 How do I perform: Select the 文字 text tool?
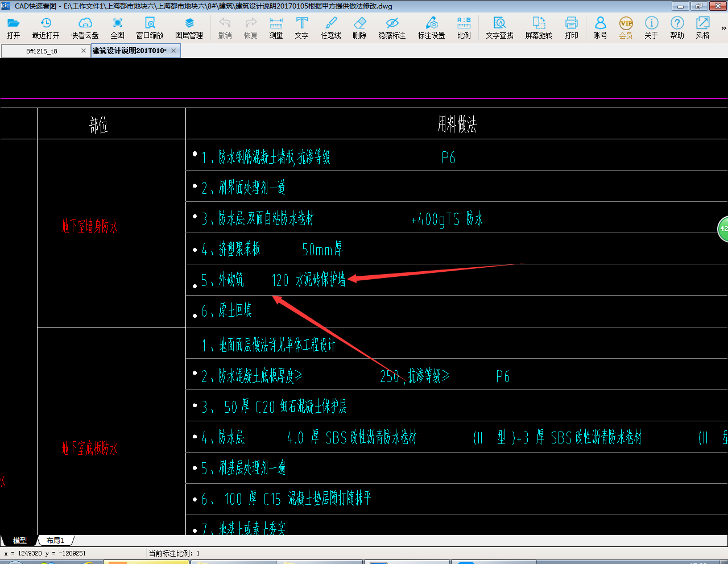(x=301, y=27)
